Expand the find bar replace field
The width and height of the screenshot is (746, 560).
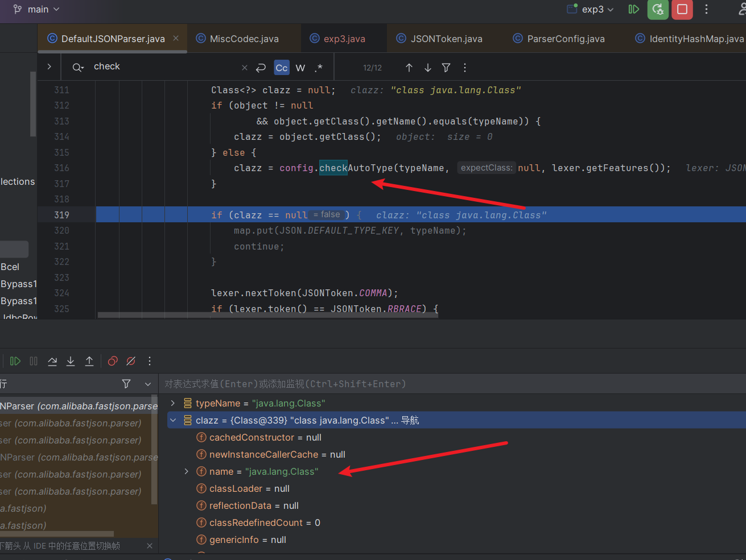(x=50, y=67)
